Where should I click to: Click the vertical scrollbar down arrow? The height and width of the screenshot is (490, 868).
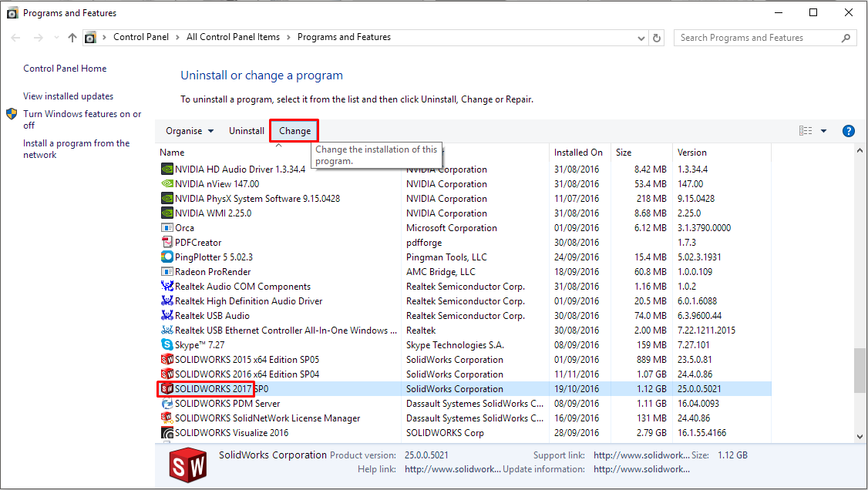click(x=860, y=436)
